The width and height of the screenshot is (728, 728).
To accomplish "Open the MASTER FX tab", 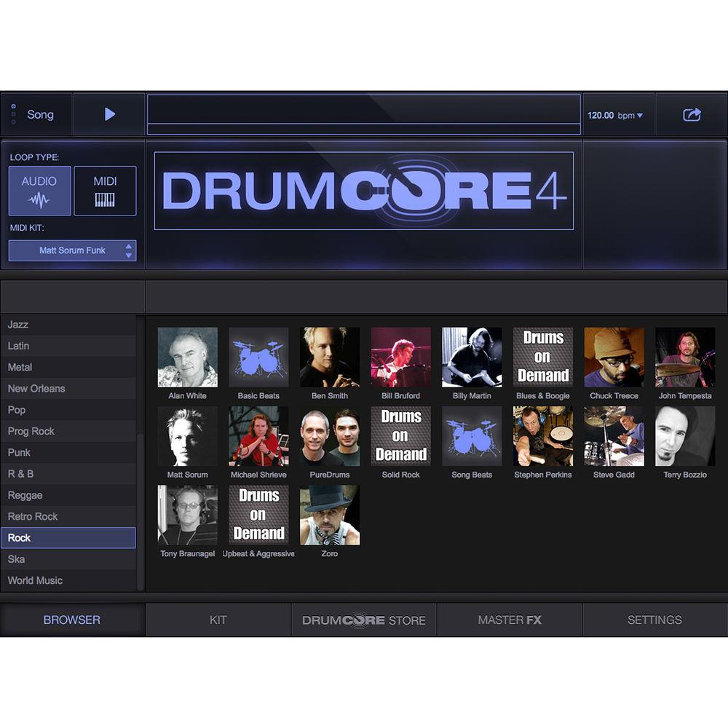I will point(510,620).
